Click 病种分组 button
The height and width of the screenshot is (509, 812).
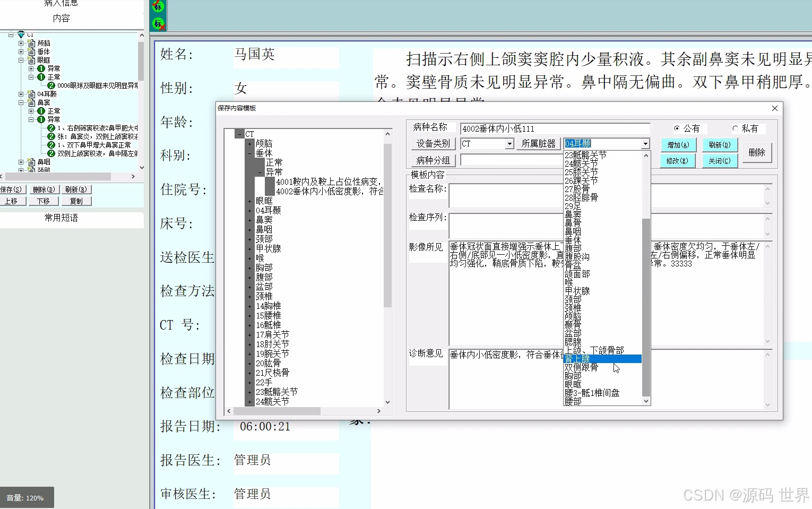[433, 160]
